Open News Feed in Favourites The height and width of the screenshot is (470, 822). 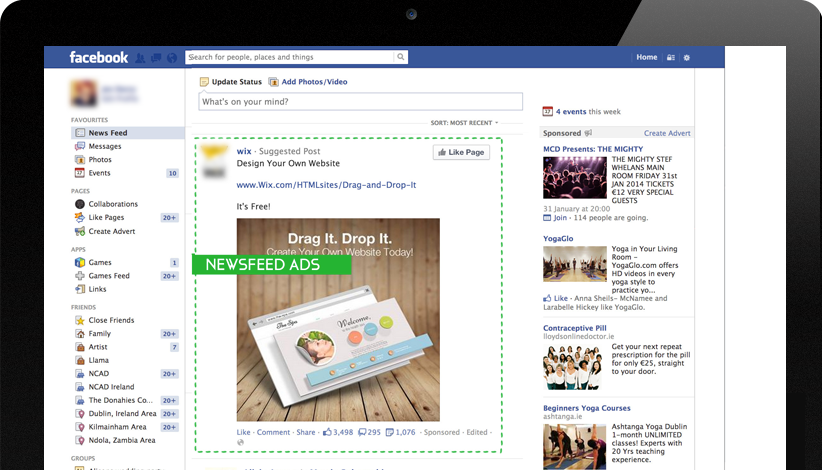coord(127,133)
